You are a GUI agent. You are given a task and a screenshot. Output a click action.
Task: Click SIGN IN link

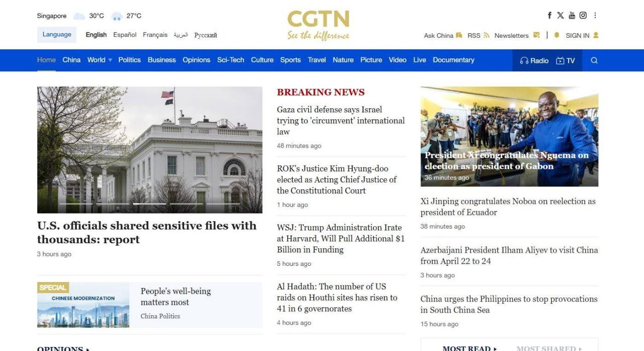(x=577, y=35)
